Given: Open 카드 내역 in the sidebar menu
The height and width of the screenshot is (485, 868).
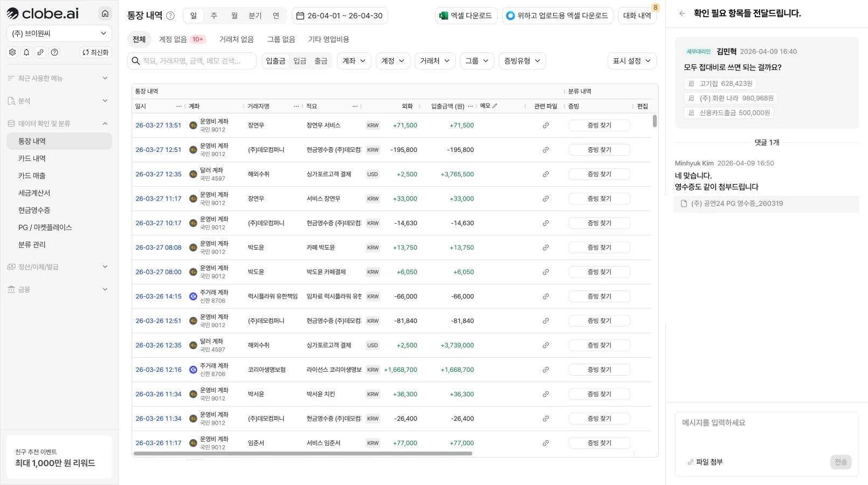Looking at the screenshot, I should [32, 158].
